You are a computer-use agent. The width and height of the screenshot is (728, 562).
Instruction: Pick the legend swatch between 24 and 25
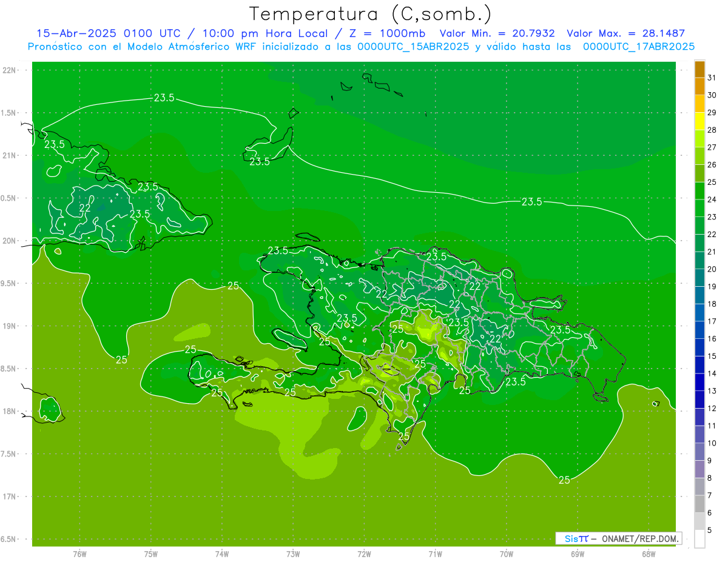coord(700,191)
